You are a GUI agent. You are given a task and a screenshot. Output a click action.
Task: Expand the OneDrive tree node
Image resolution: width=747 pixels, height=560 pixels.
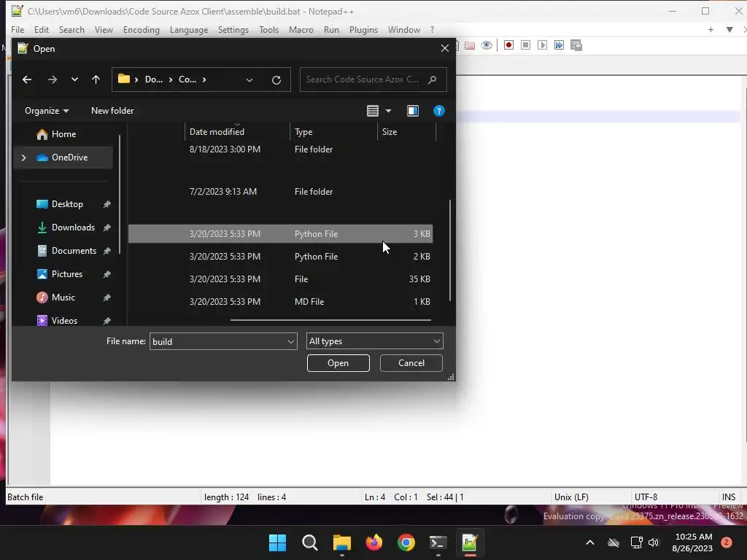23,157
